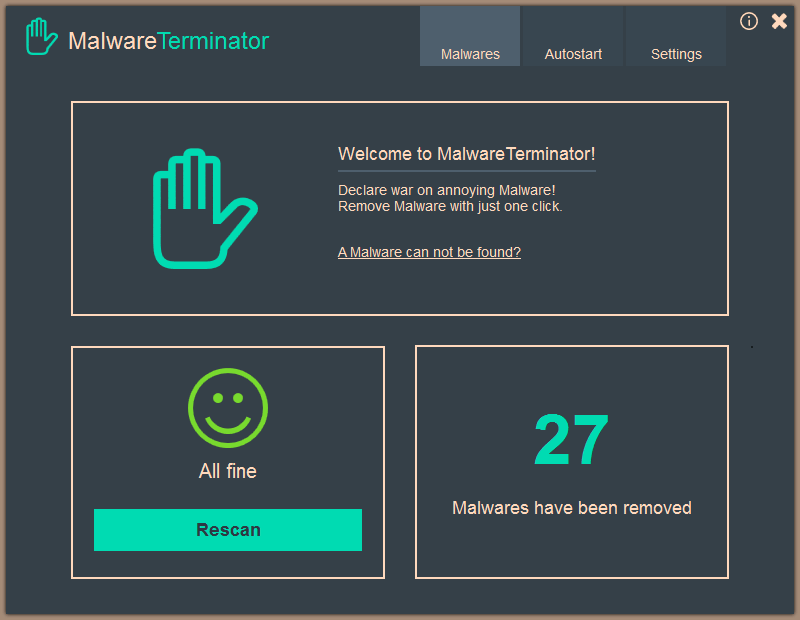800x620 pixels.
Task: Follow 'A Malware can not be found?' link
Action: pos(429,252)
